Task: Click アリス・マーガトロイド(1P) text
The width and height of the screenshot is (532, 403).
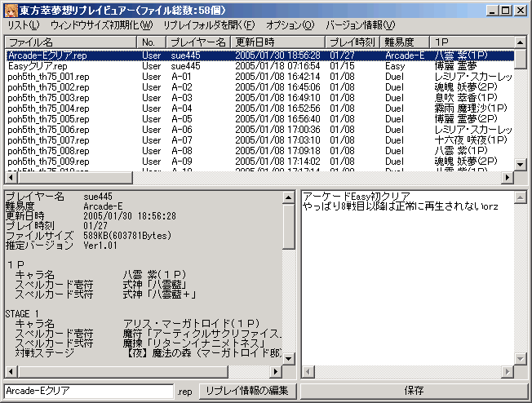Action: [x=191, y=324]
